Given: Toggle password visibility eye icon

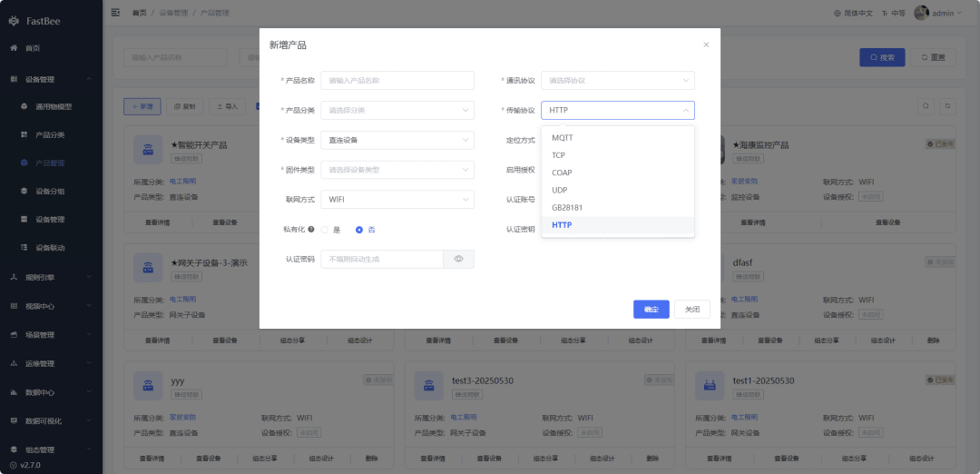Looking at the screenshot, I should [x=458, y=259].
